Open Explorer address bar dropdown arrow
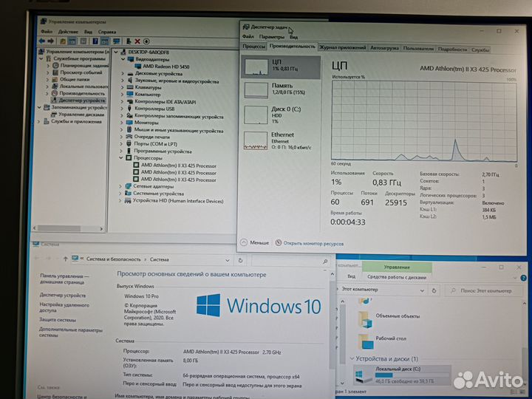Screen dimensions: 532x399 point(422,291)
